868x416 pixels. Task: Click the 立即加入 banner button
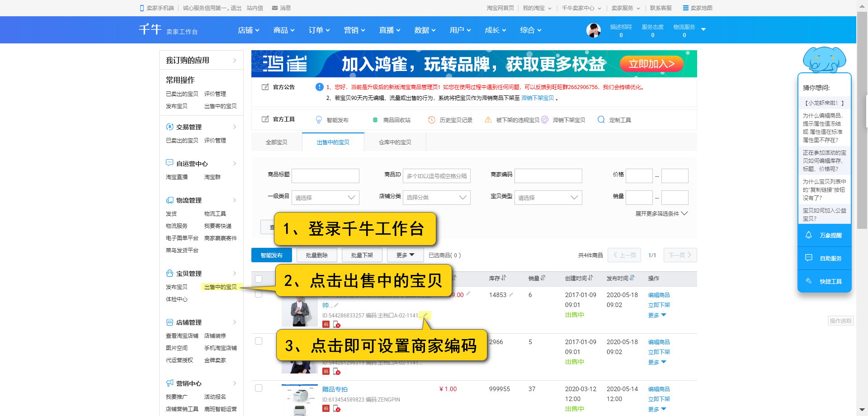[651, 64]
